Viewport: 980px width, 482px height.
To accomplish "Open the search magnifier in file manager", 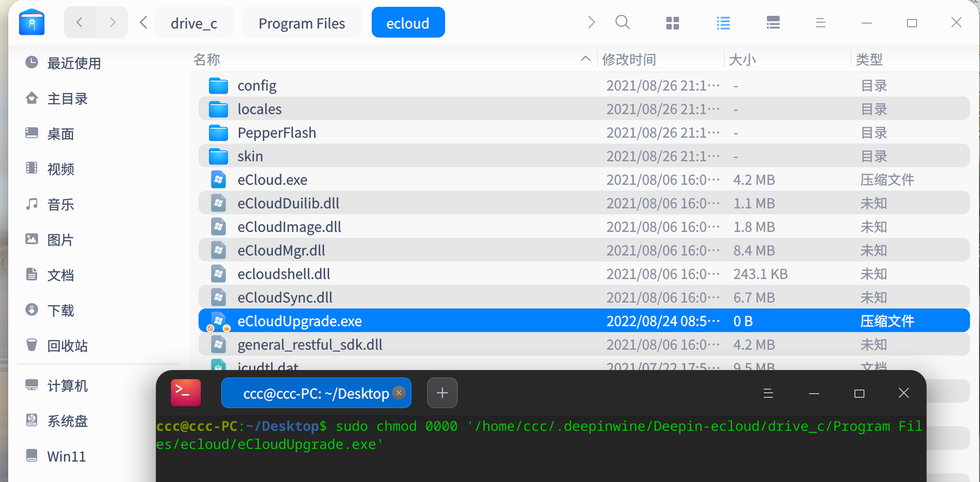I will click(623, 22).
